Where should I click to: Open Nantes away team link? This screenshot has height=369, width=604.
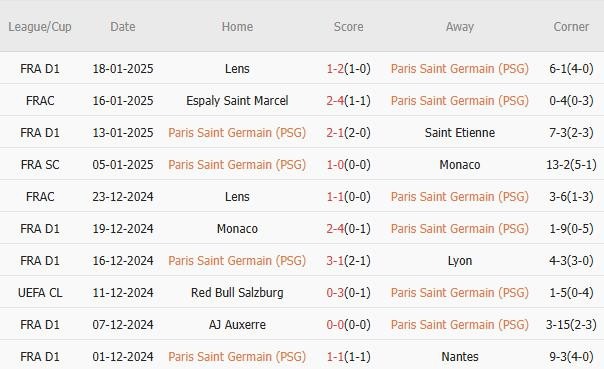tap(460, 356)
